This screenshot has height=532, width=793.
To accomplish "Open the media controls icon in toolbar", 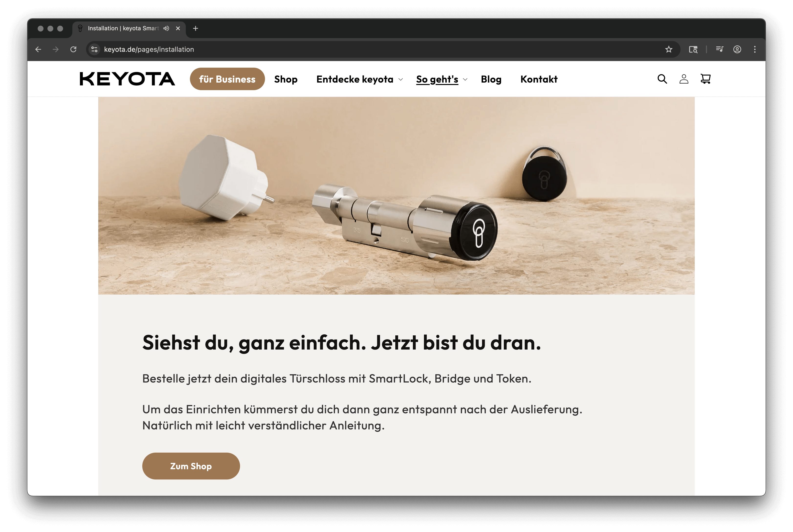I will click(x=719, y=50).
